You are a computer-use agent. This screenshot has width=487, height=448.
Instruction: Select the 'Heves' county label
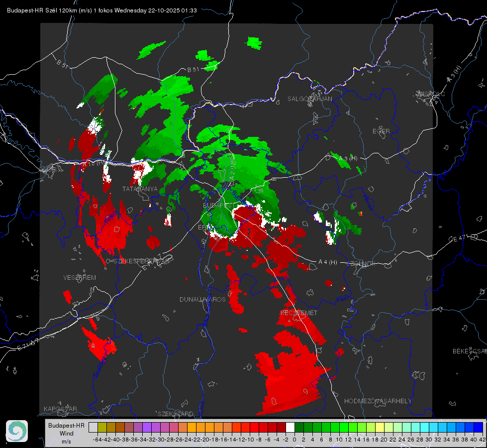pyautogui.click(x=368, y=203)
